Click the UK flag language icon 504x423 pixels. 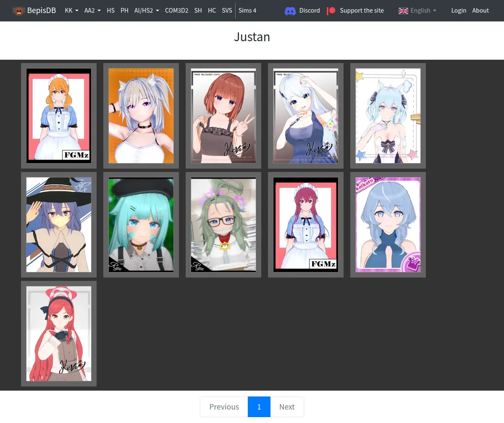pyautogui.click(x=403, y=11)
